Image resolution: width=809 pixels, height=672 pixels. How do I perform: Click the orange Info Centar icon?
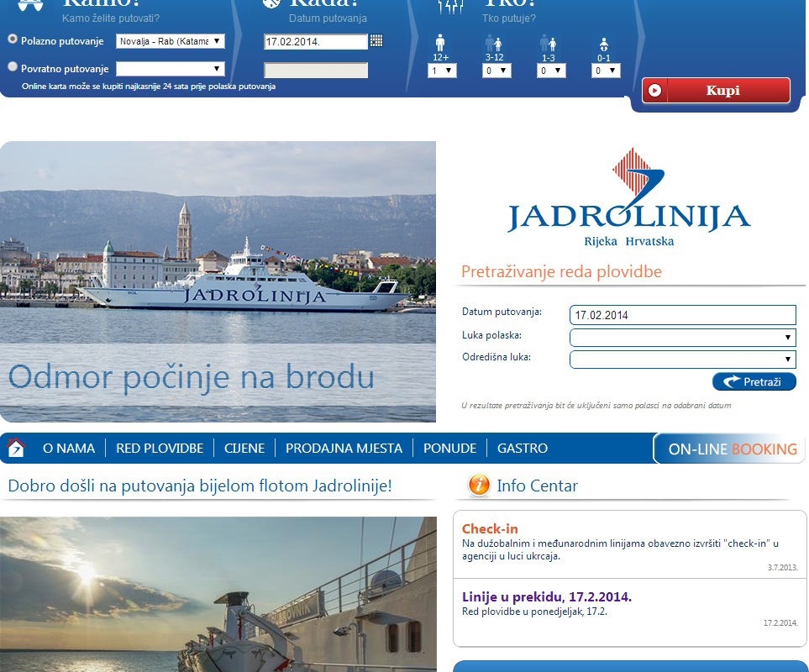pyautogui.click(x=479, y=485)
